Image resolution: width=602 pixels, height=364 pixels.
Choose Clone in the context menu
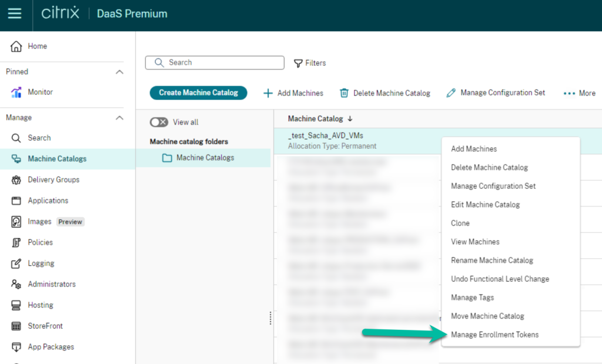(x=460, y=223)
